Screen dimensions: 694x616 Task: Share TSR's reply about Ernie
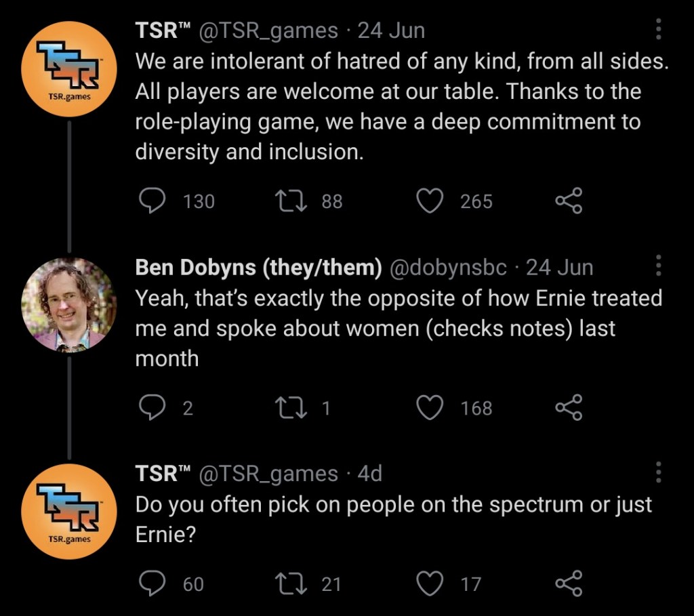pos(569,583)
